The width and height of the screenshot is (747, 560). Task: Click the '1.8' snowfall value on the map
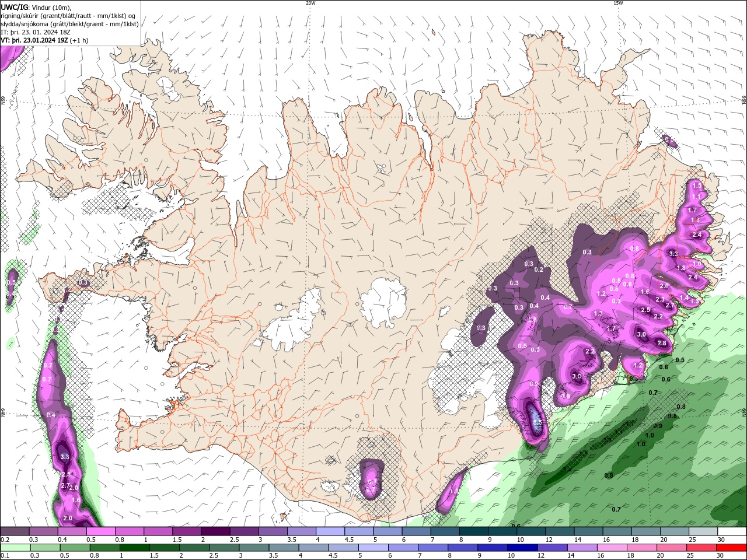tap(681, 268)
